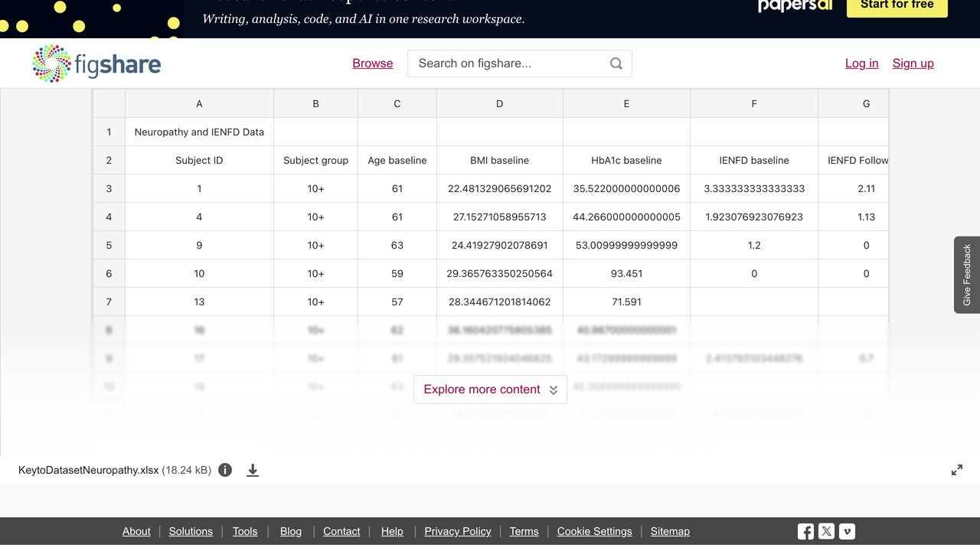The height and width of the screenshot is (551, 980).
Task: Go to Log in
Action: tap(861, 64)
